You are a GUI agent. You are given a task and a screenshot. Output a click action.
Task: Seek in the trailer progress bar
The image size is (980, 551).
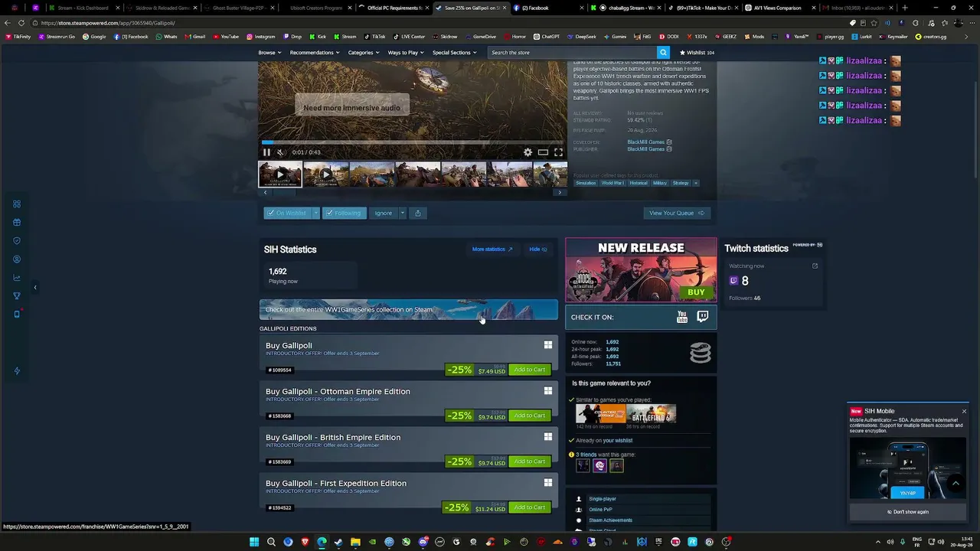pyautogui.click(x=413, y=142)
